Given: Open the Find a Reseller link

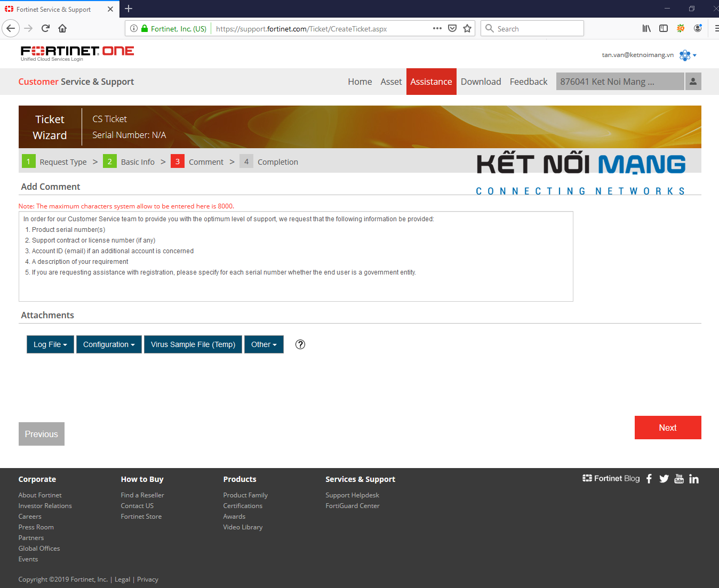Looking at the screenshot, I should click(142, 495).
